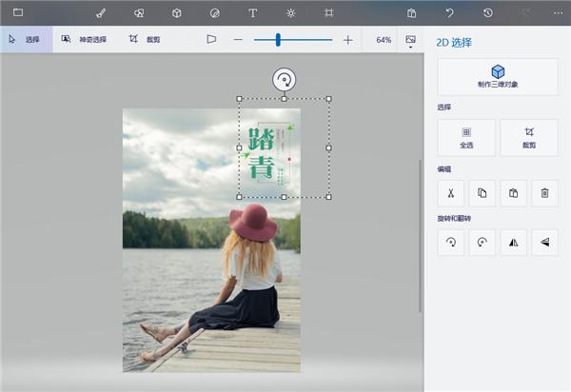Click the 64% zoom value field
The height and width of the screenshot is (392, 571).
tap(384, 40)
